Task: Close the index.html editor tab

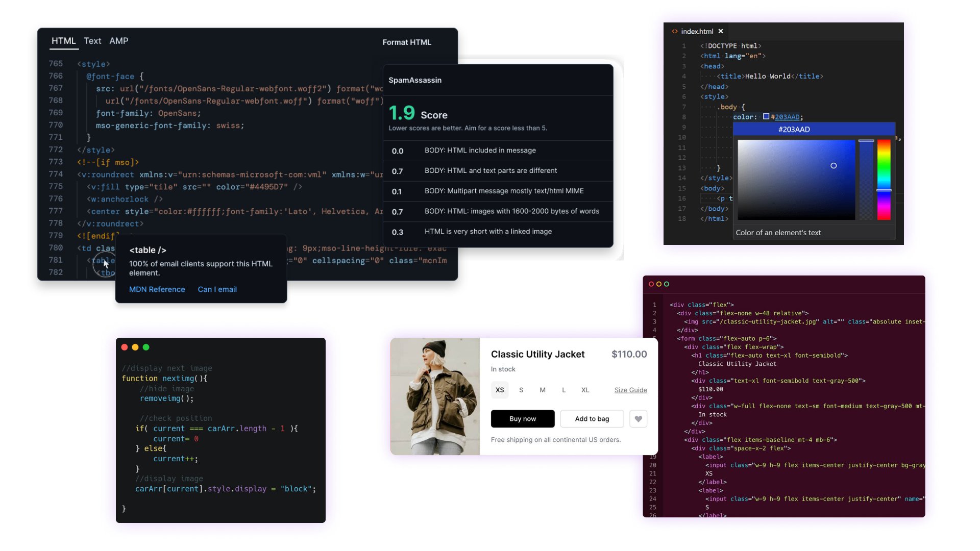Action: click(721, 31)
